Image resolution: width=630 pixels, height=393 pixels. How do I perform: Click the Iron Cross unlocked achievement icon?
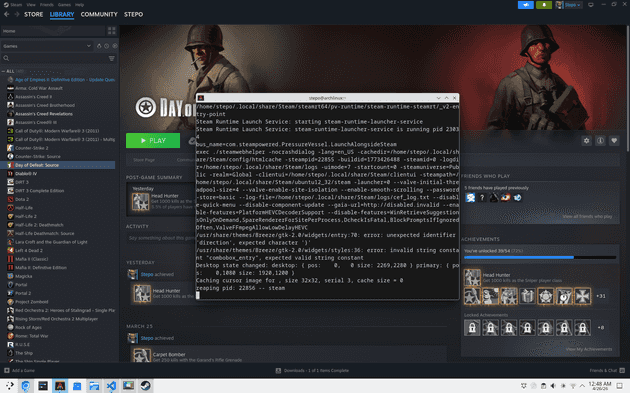coord(583,296)
